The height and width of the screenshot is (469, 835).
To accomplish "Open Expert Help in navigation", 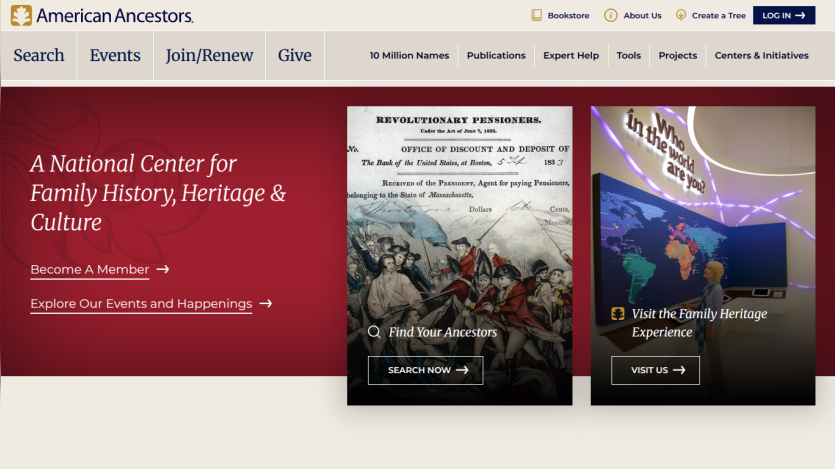I will pos(571,55).
